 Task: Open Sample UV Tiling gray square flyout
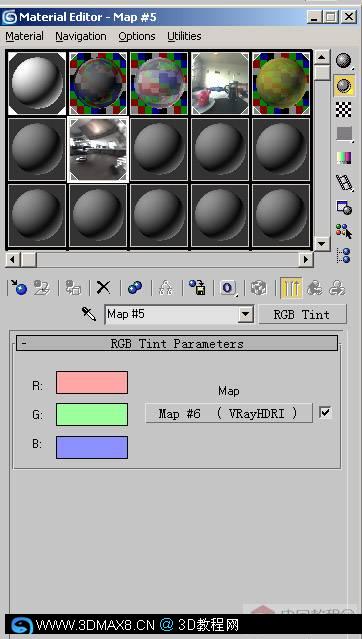click(344, 134)
